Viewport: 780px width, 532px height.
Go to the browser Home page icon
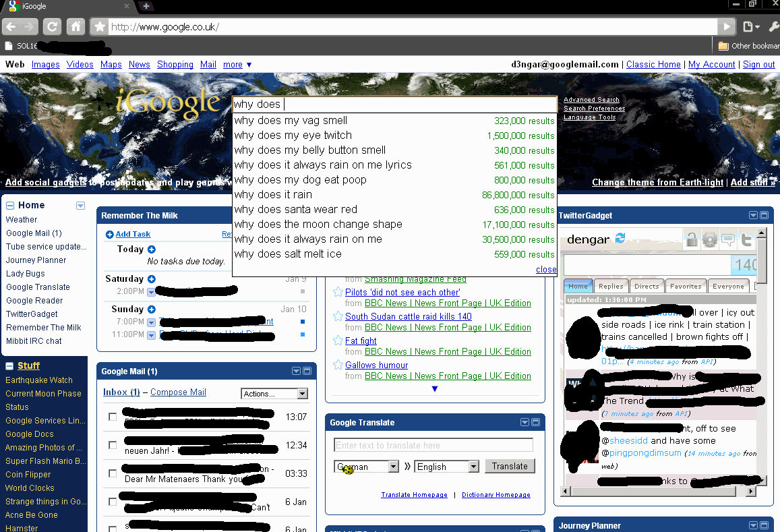pos(75,26)
